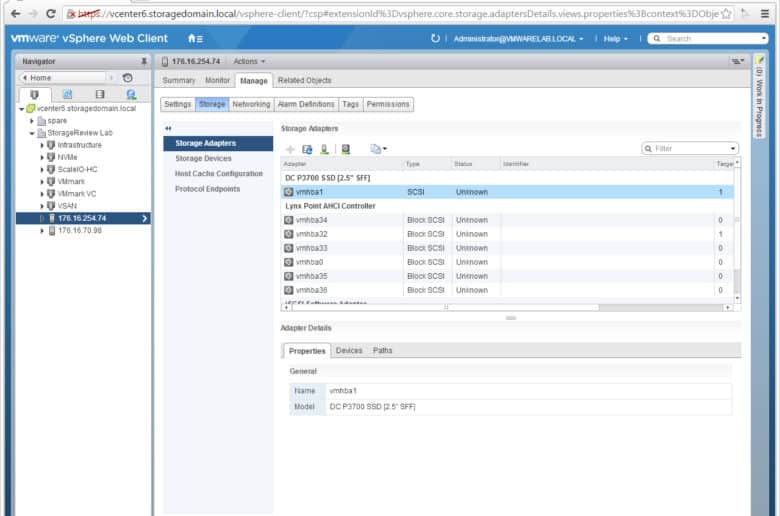Open the Related Objects tab
Screen dimensions: 780x516
[304, 80]
